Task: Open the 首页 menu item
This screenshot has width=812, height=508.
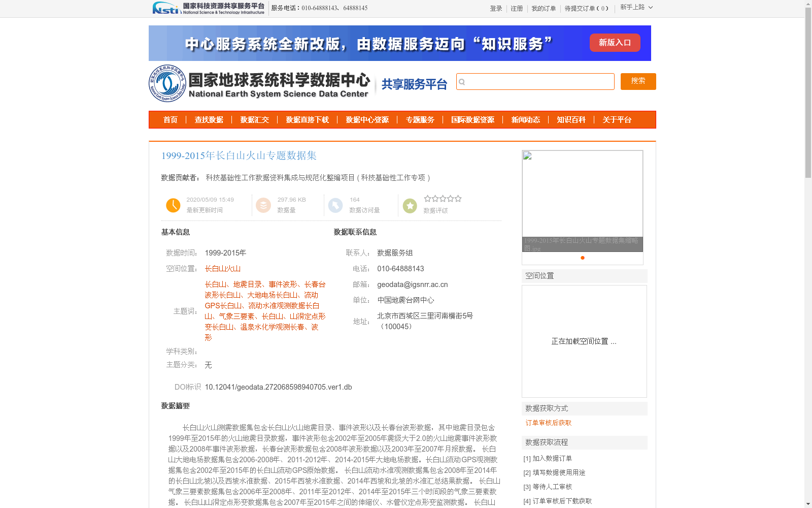Action: [x=171, y=120]
